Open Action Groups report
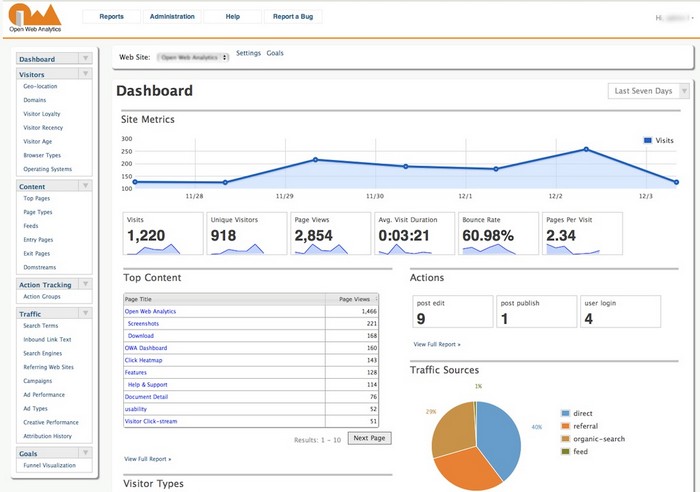700x492 pixels. coord(42,296)
